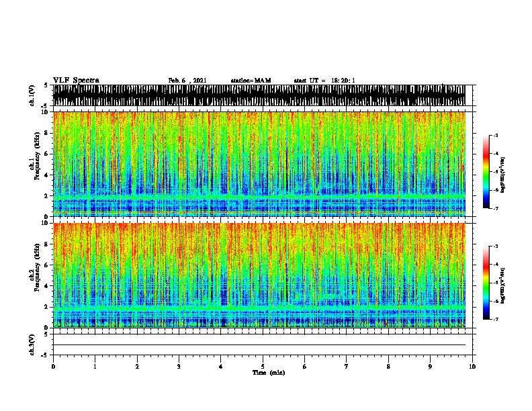Click the ch.2 frequency tick label "8"
532x411 pixels.
[x=46, y=244]
